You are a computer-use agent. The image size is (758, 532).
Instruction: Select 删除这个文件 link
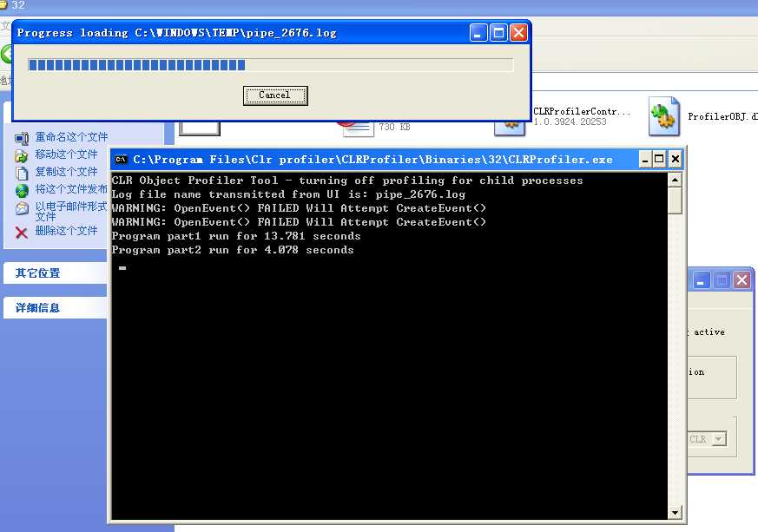click(x=66, y=231)
